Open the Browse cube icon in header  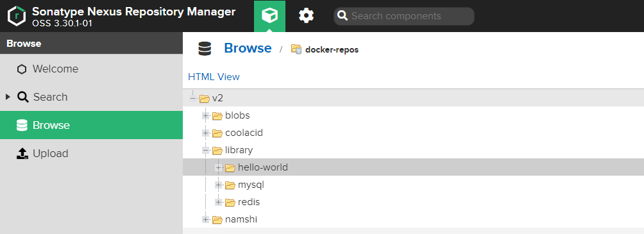(x=269, y=16)
